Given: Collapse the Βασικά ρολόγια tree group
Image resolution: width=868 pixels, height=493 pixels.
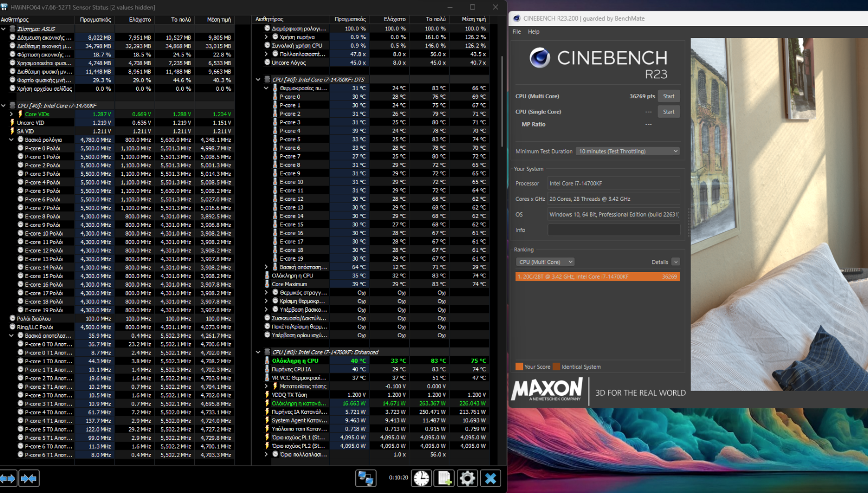Looking at the screenshot, I should 11,140.
